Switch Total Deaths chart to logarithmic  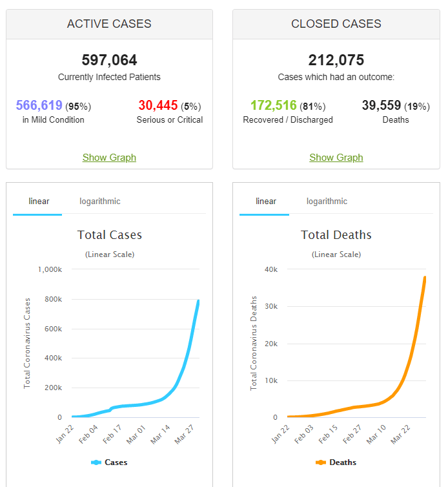327,202
